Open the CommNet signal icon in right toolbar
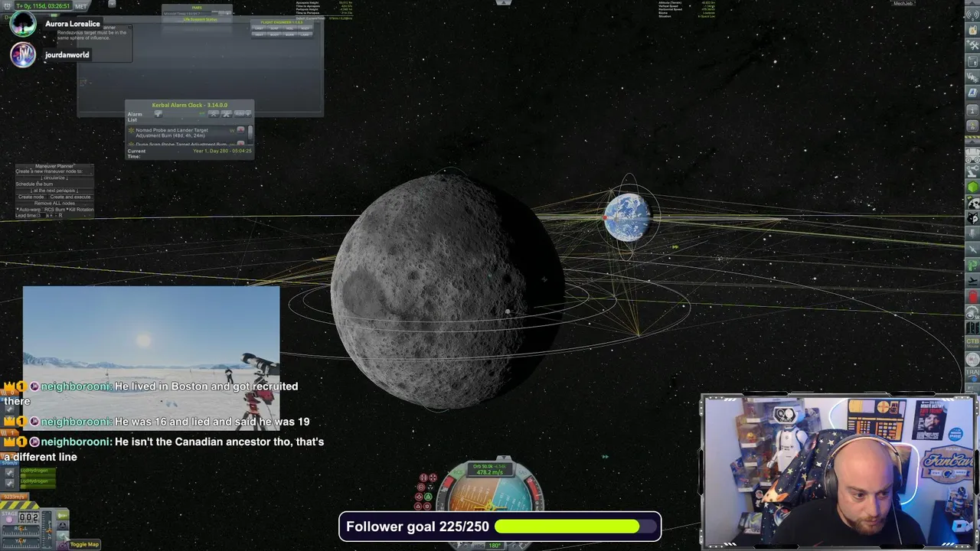 tap(972, 15)
